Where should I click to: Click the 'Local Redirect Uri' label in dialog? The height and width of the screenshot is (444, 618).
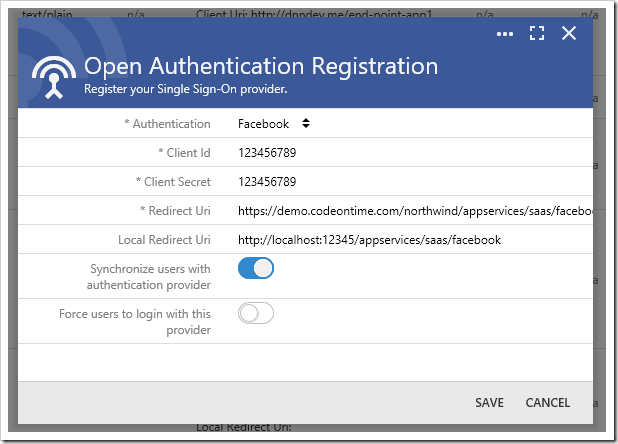164,240
